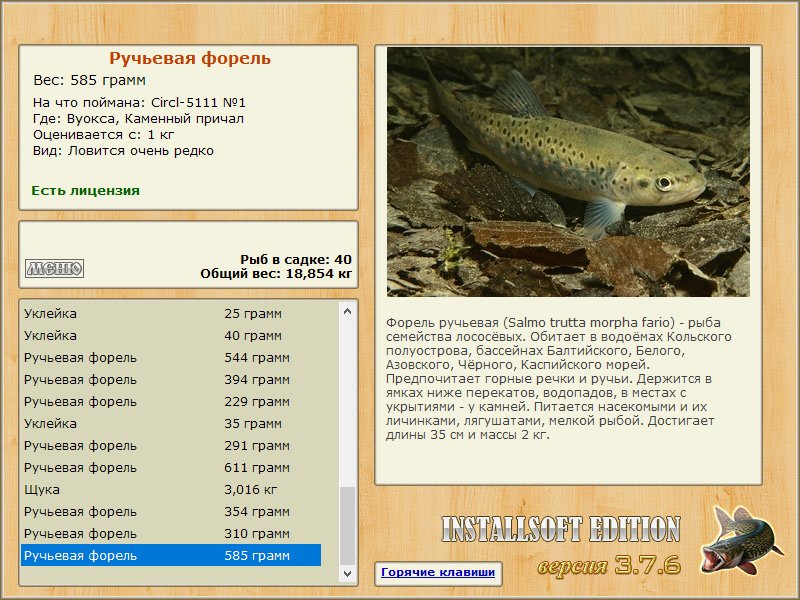The height and width of the screenshot is (600, 800).
Task: Click the Вид: Ловится очень редко line
Action: (x=123, y=151)
